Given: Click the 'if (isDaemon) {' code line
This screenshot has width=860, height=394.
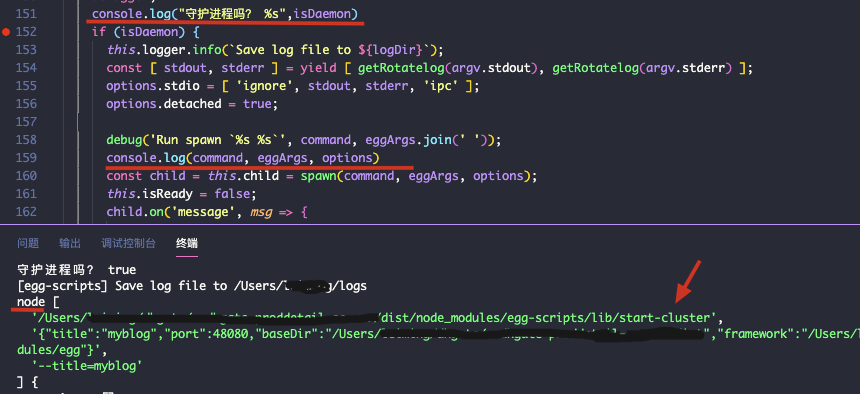Looking at the screenshot, I should click(x=146, y=32).
